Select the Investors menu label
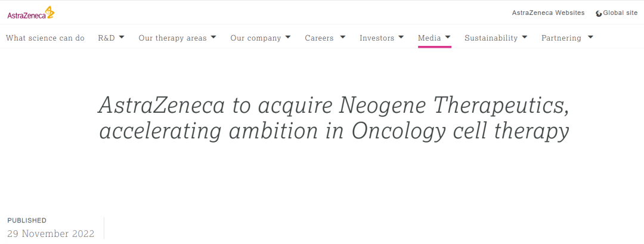 377,38
